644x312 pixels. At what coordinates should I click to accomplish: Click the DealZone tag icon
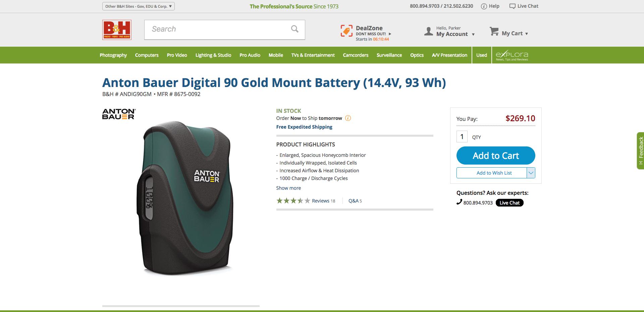tap(346, 31)
